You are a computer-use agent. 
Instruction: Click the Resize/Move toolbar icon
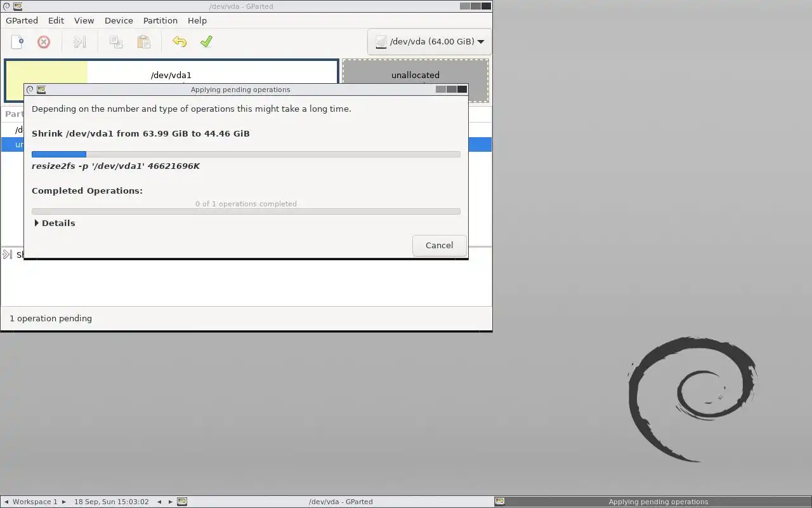tap(79, 42)
